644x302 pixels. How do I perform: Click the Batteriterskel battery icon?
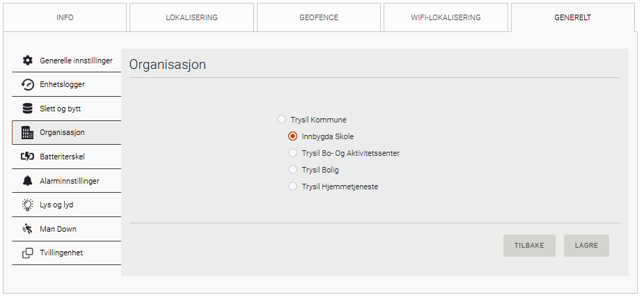pos(28,157)
